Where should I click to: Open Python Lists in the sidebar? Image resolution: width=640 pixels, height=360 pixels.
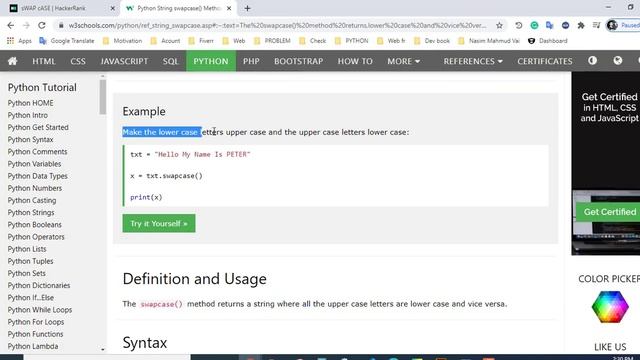(27, 249)
